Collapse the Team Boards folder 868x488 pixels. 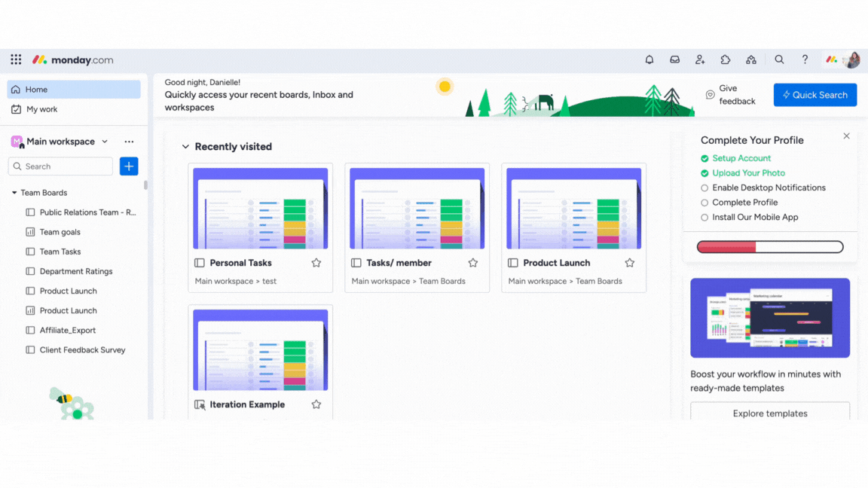click(x=14, y=193)
